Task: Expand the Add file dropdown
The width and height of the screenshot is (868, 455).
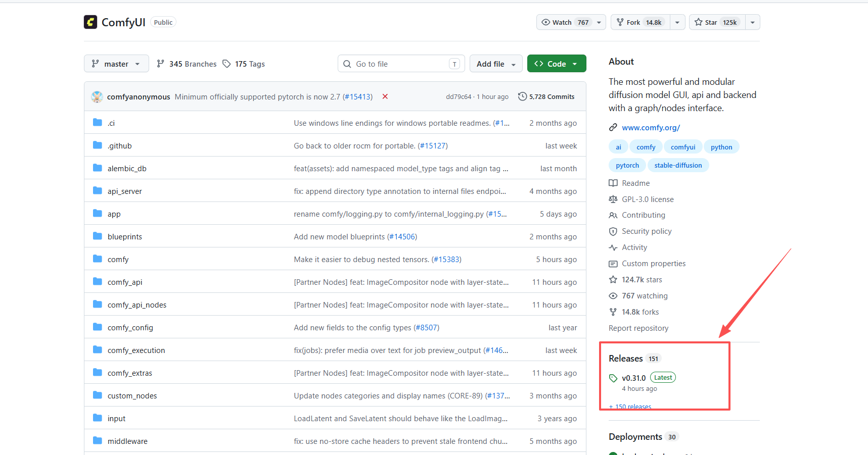Action: point(496,64)
